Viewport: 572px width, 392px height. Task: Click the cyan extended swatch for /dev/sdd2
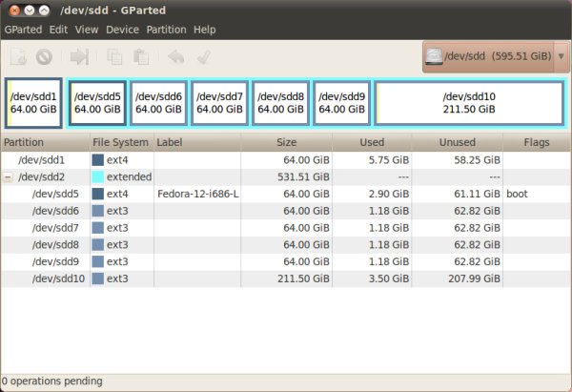(98, 177)
